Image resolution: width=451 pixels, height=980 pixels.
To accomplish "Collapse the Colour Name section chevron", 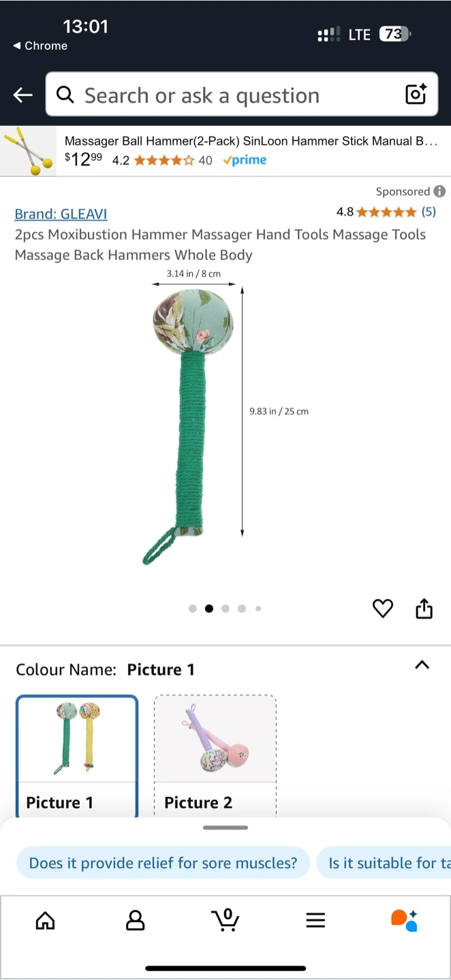I will [422, 665].
